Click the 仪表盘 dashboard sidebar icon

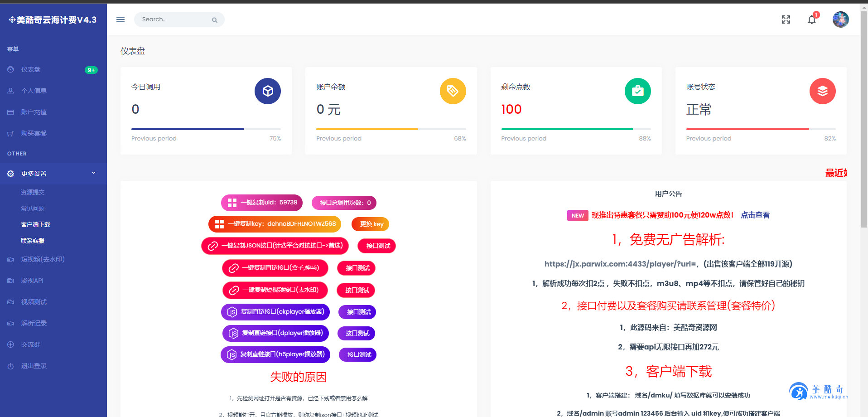(10, 69)
